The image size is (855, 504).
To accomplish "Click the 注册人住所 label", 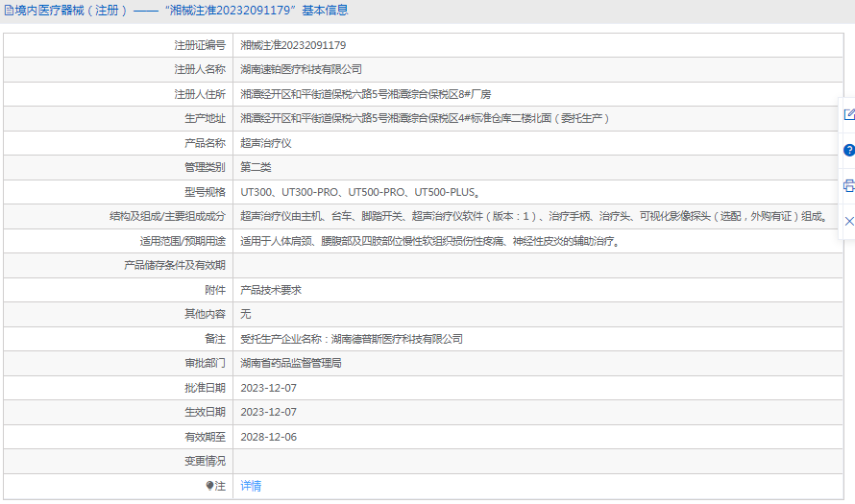I will (200, 94).
